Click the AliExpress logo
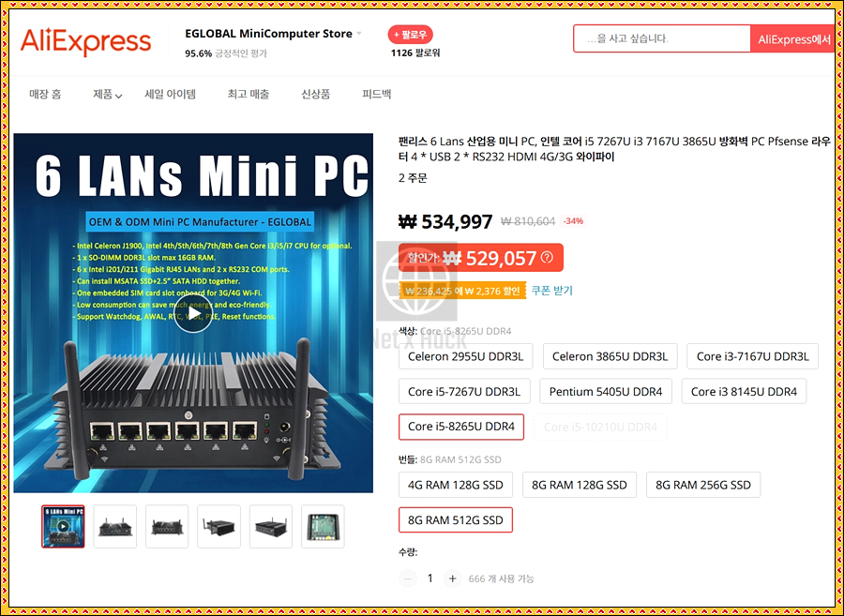This screenshot has height=616, width=844. click(x=85, y=42)
